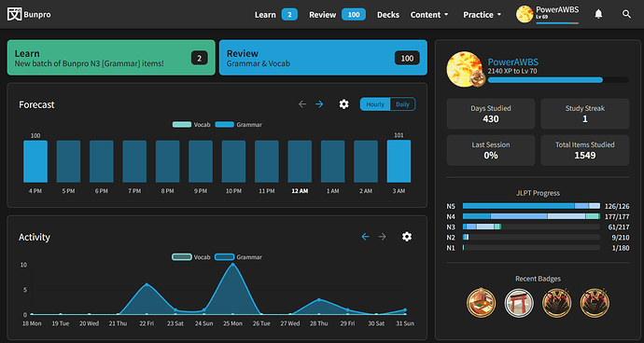
Task: Click the Total Items Studied 1549 card
Action: tap(585, 150)
